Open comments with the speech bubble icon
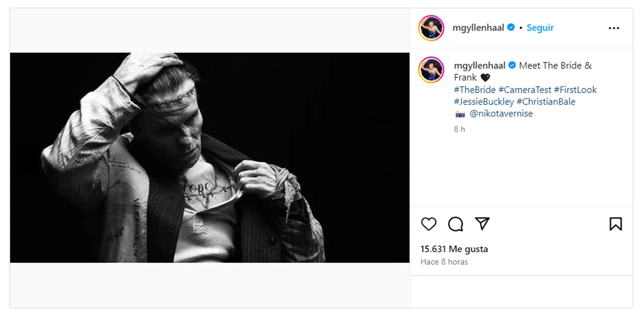 455,224
